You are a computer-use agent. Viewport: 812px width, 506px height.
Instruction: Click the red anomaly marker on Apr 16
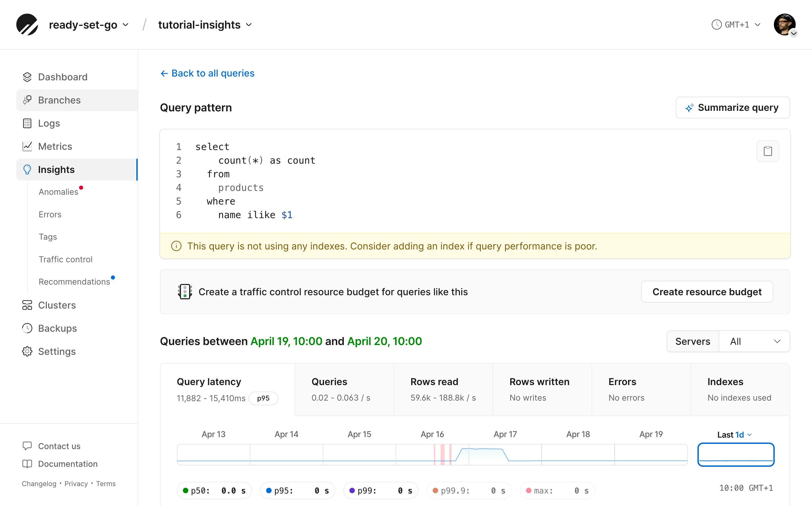pos(442,455)
